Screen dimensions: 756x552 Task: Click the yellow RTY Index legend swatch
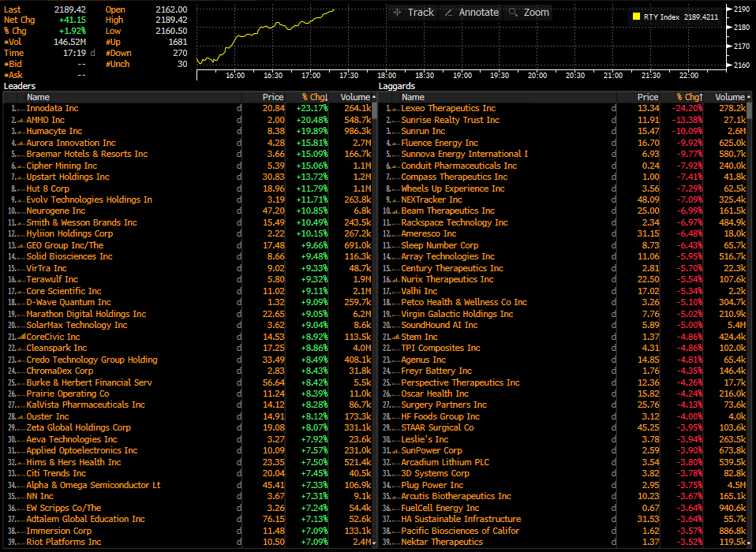click(636, 17)
